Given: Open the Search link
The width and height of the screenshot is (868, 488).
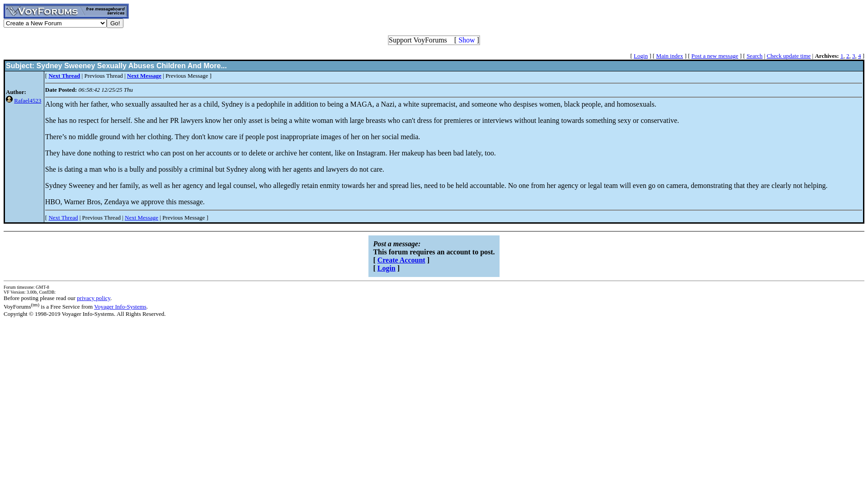Looking at the screenshot, I should click(x=755, y=56).
